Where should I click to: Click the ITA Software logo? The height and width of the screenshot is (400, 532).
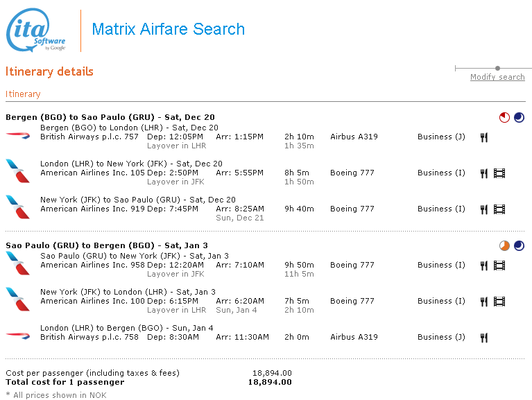click(x=37, y=32)
